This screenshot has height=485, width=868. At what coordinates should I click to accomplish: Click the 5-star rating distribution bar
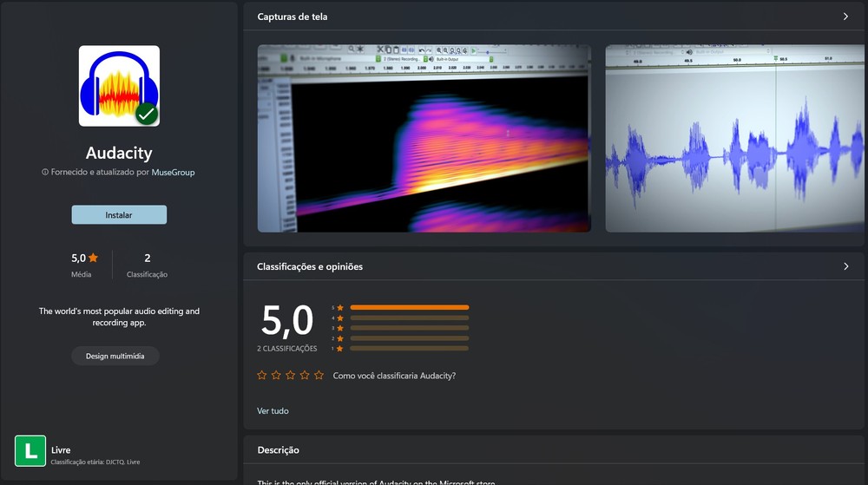(409, 307)
